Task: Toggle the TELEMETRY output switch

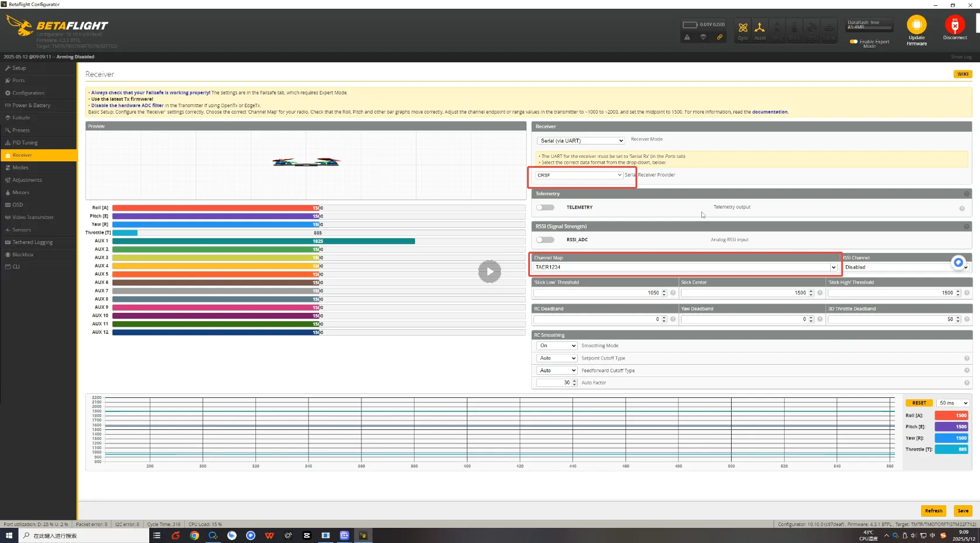Action: [x=545, y=207]
